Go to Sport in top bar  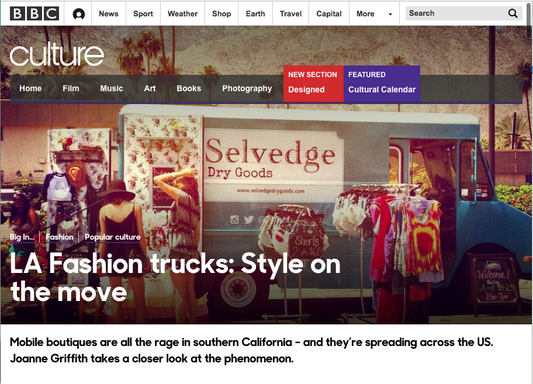coord(143,14)
